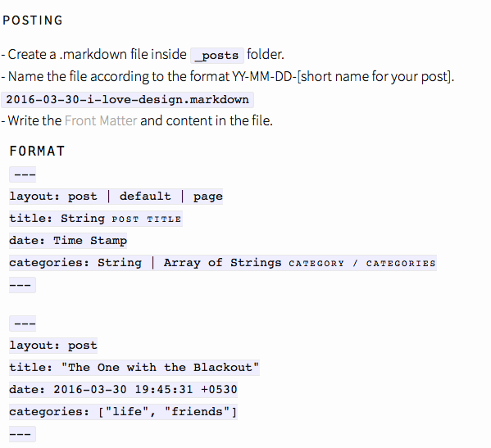Click the title: String POST TITLE line
This screenshot has height=448, width=491.
click(x=96, y=219)
